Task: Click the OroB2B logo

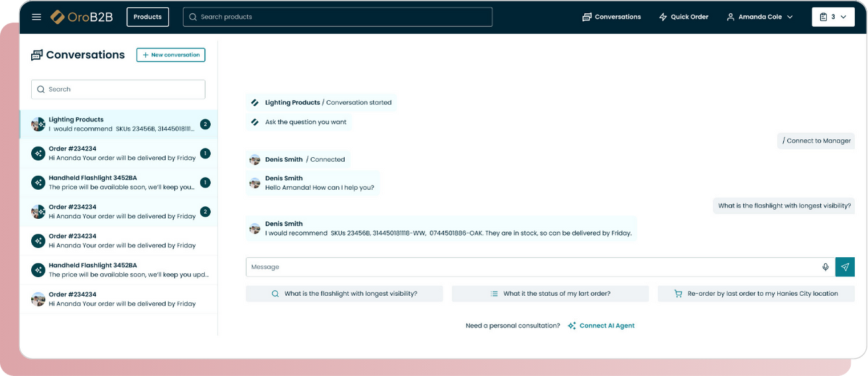Action: point(82,17)
